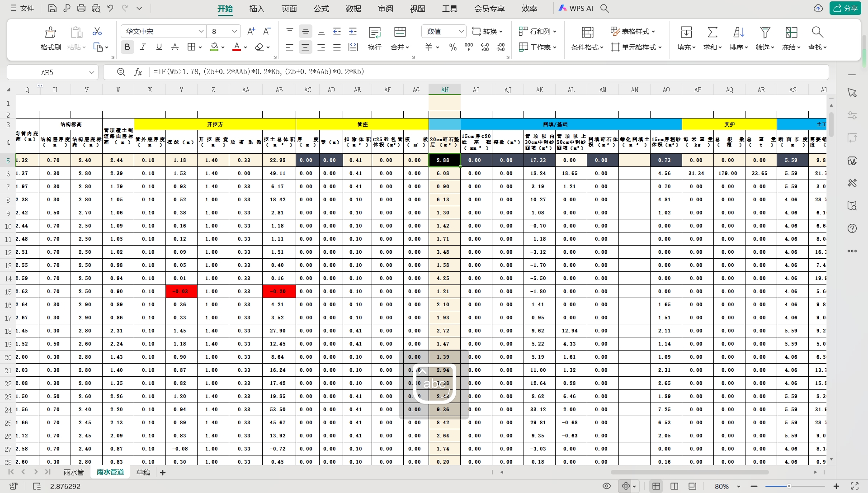Increase font size with A+ icon
This screenshot has height=493, width=868.
click(x=251, y=31)
